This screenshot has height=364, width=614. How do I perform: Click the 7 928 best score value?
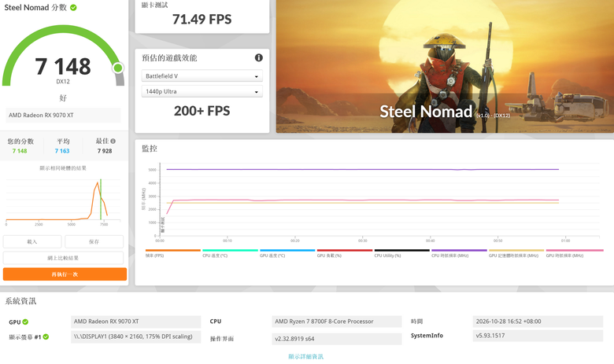click(105, 151)
